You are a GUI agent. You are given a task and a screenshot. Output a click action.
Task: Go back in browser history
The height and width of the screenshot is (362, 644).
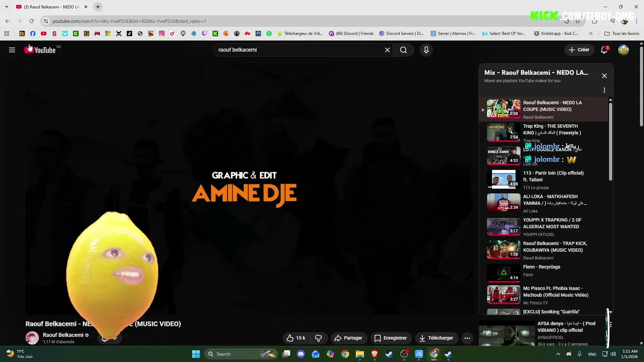coord(7,21)
